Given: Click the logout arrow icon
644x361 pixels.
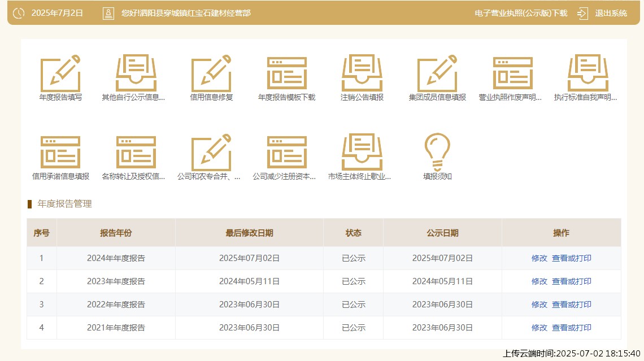Looking at the screenshot, I should pos(582,13).
